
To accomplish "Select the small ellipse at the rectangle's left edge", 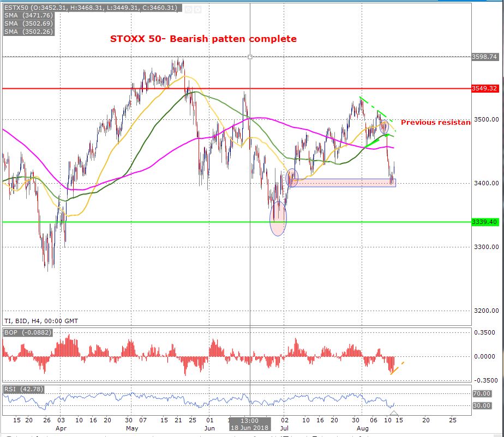I will pyautogui.click(x=292, y=177).
